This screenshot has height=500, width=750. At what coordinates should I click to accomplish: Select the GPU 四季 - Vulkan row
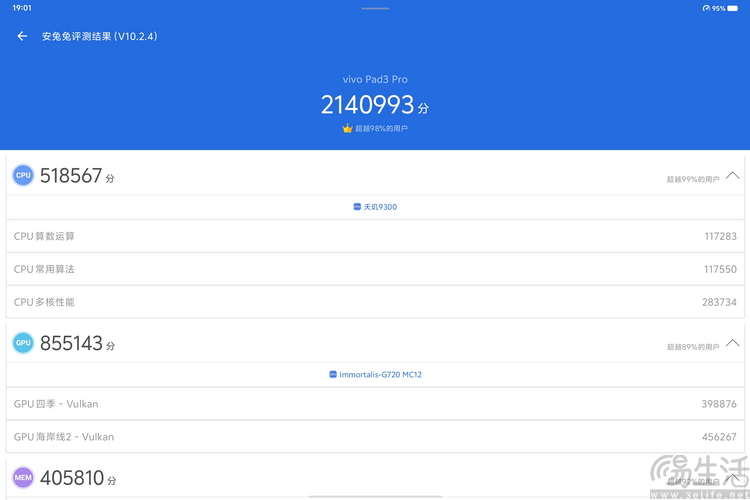click(x=375, y=404)
